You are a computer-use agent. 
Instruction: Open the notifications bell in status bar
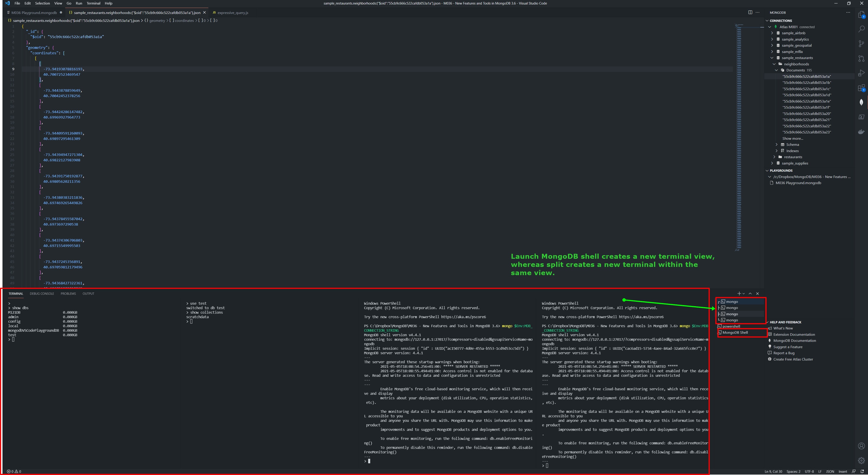(862, 471)
